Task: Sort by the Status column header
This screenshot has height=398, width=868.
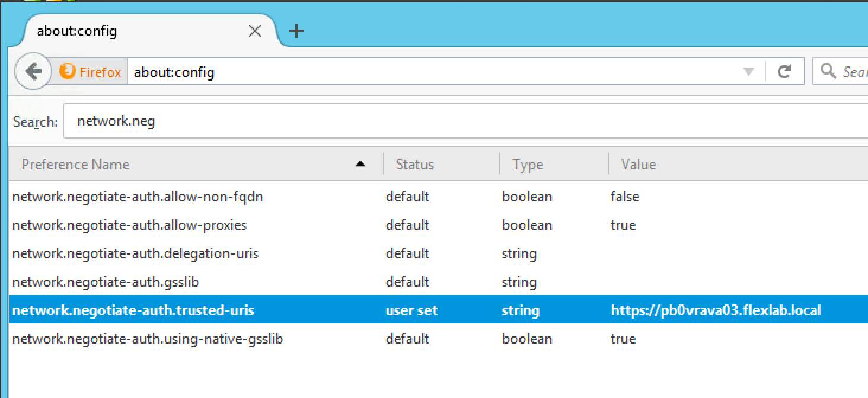Action: [x=442, y=165]
